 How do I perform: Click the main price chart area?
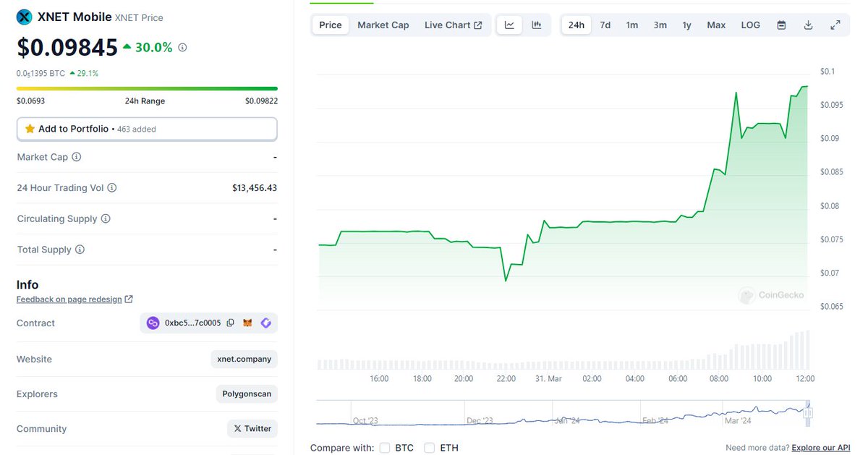(x=563, y=192)
